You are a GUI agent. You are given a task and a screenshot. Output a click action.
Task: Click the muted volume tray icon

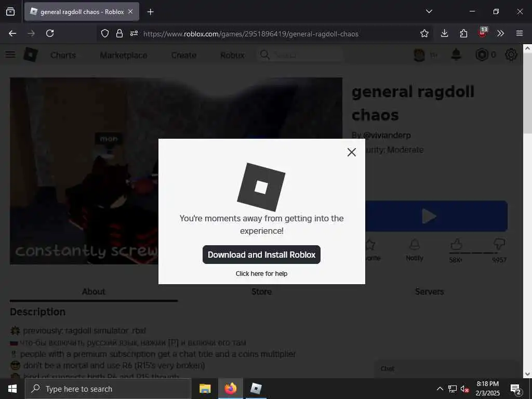coord(464,389)
